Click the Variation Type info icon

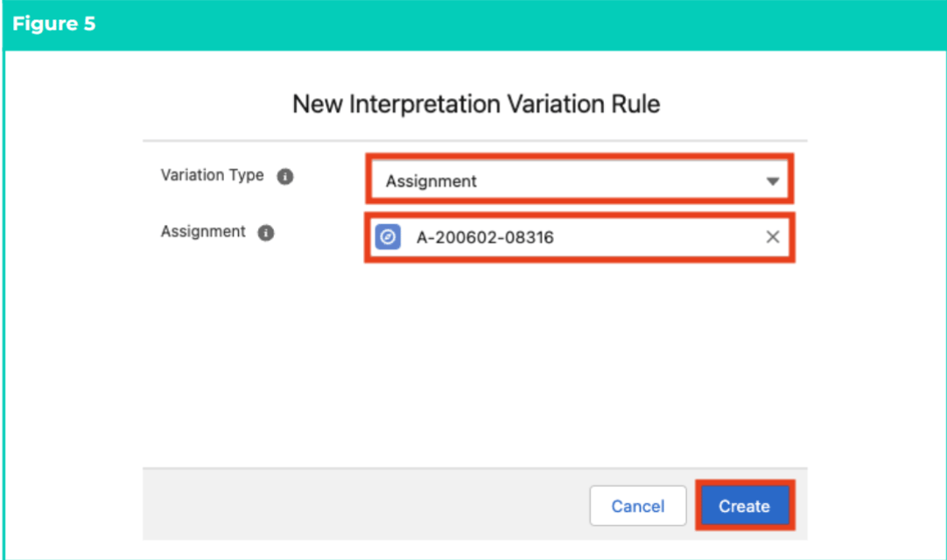[285, 177]
